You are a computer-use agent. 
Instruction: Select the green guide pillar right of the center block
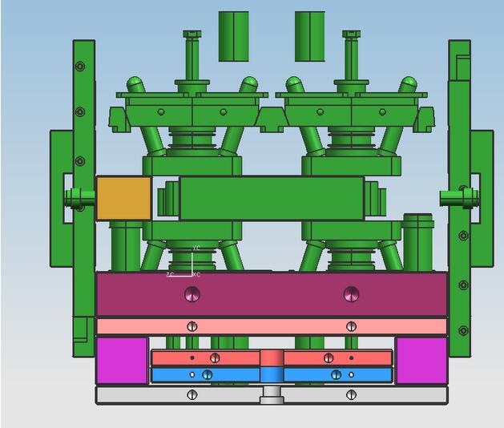(417, 242)
